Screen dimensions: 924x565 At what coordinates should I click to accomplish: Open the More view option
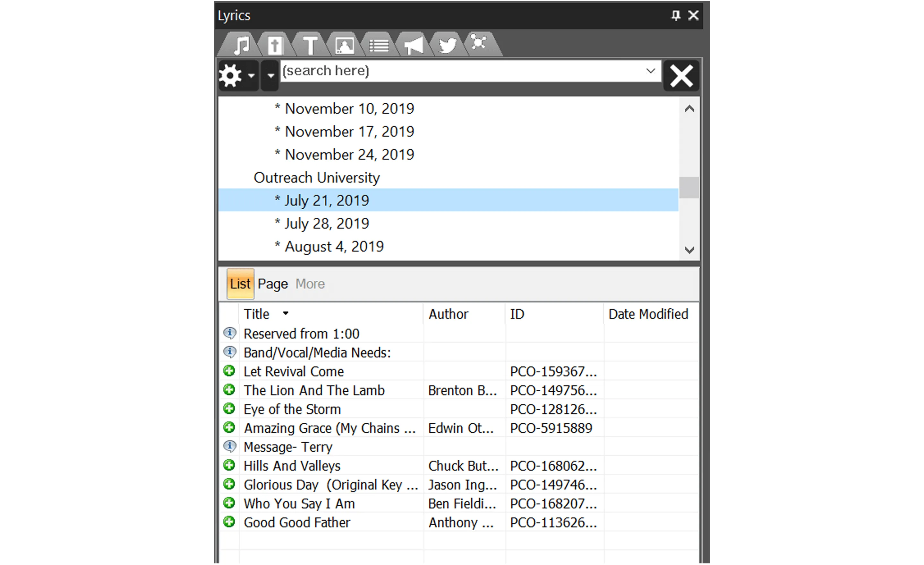(310, 284)
